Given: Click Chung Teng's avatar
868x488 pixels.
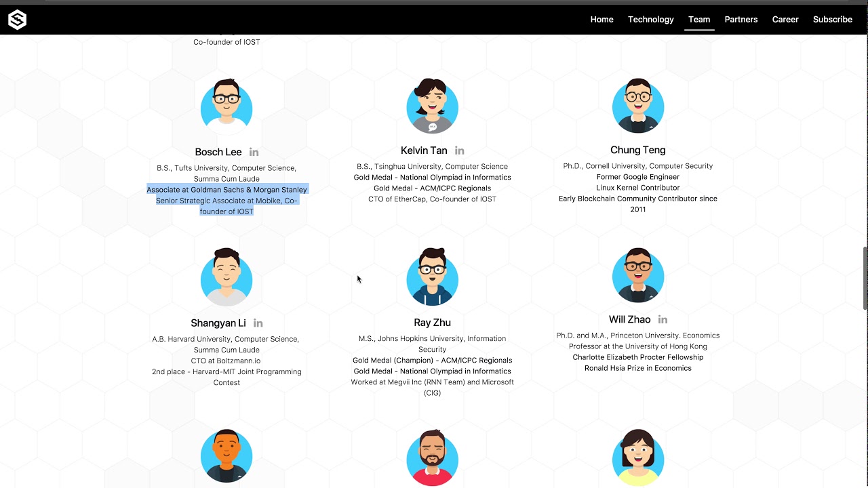Looking at the screenshot, I should [638, 106].
